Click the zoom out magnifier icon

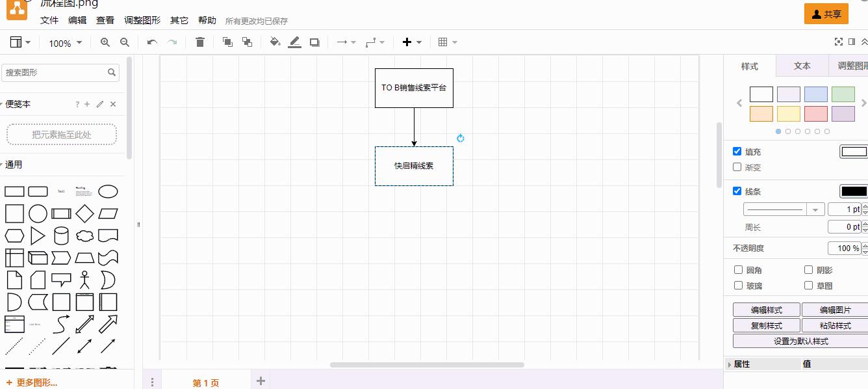coord(125,42)
